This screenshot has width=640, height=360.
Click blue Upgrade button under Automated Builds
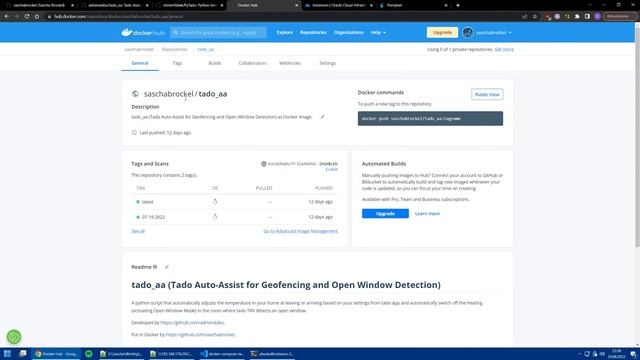[x=385, y=213]
